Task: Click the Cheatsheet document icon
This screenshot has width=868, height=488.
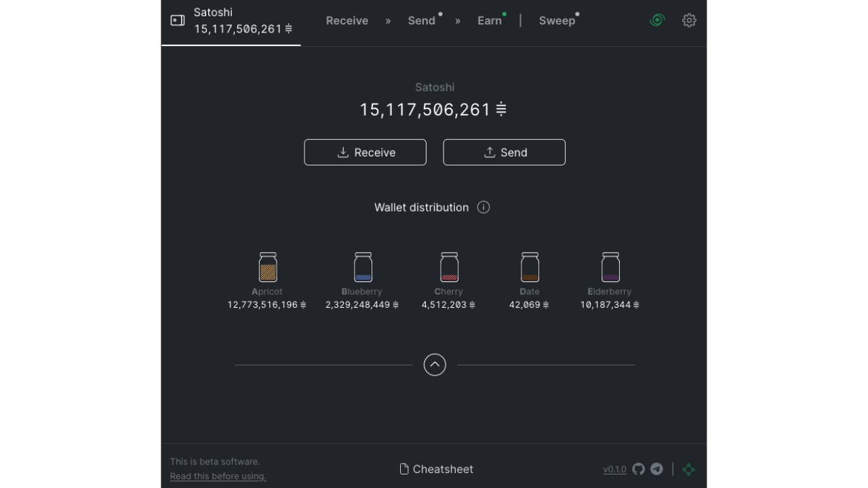Action: tap(403, 468)
